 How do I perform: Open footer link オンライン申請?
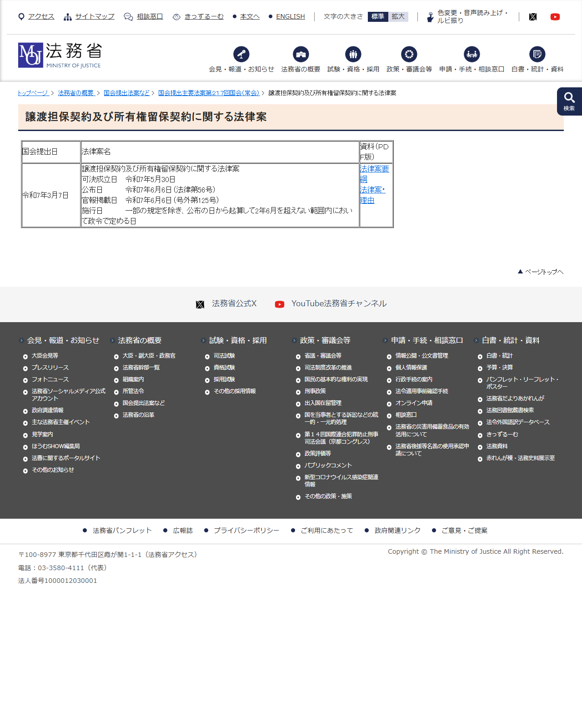[x=414, y=403]
